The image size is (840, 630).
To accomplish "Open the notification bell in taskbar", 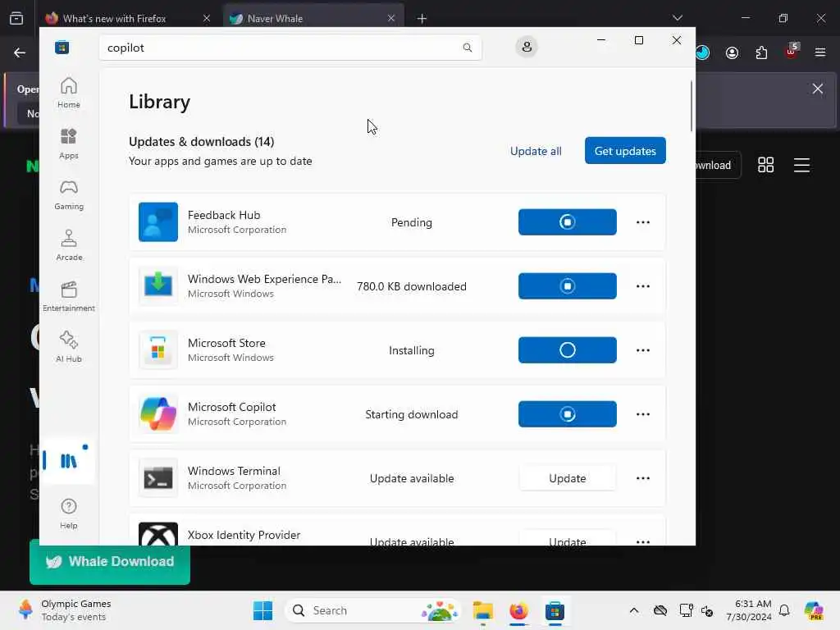I will (784, 610).
